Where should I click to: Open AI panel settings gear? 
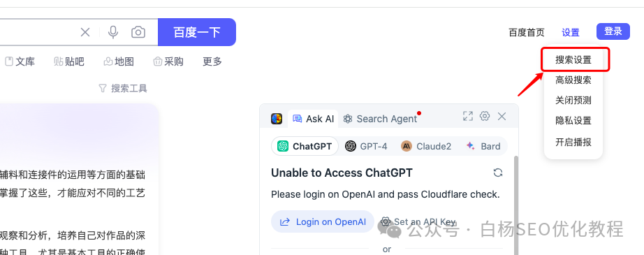pyautogui.click(x=485, y=116)
